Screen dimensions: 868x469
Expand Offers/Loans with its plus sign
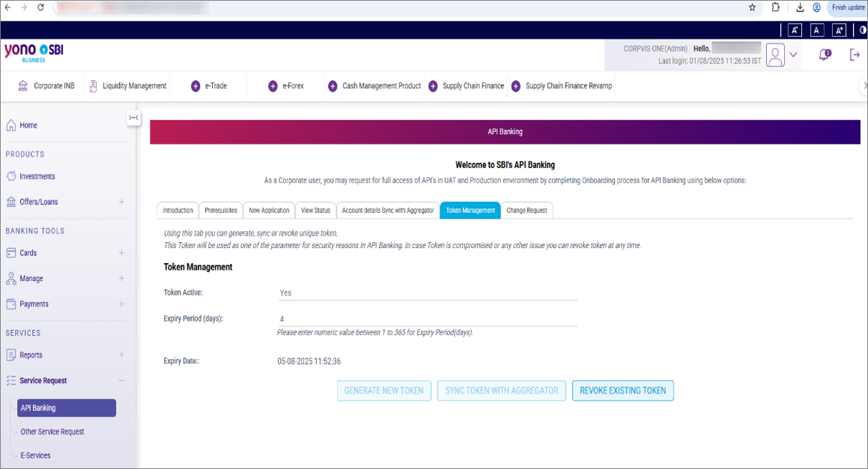[121, 202]
